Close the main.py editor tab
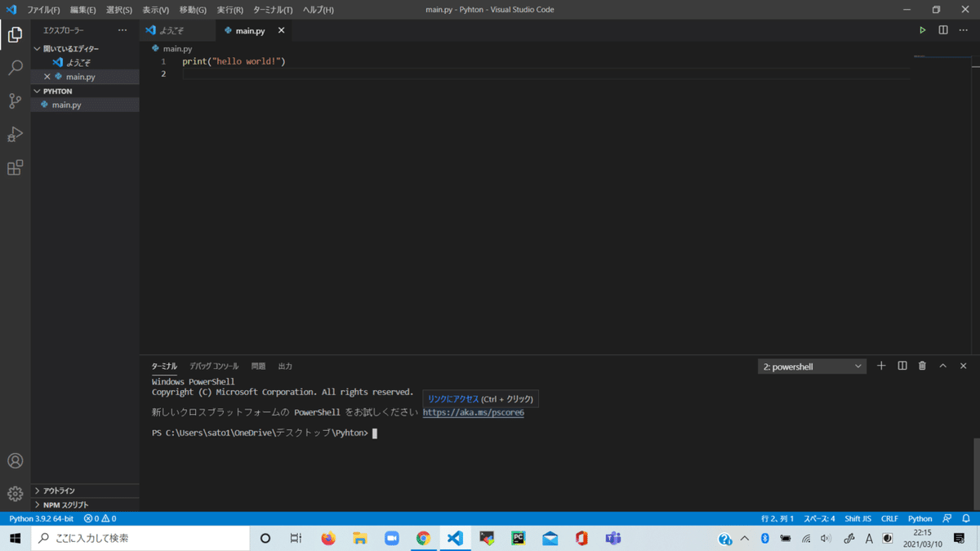The image size is (980, 551). [x=281, y=30]
